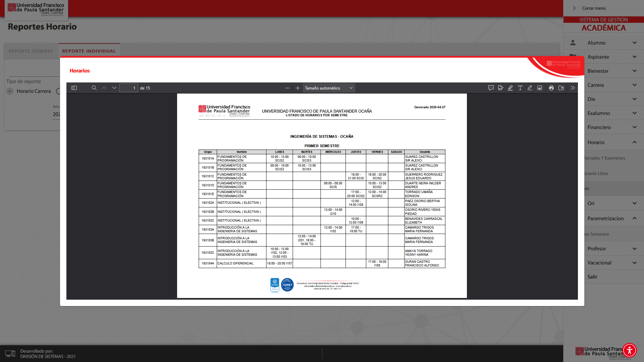The height and width of the screenshot is (362, 644).
Task: Open the accessibility widget button
Action: (x=630, y=350)
